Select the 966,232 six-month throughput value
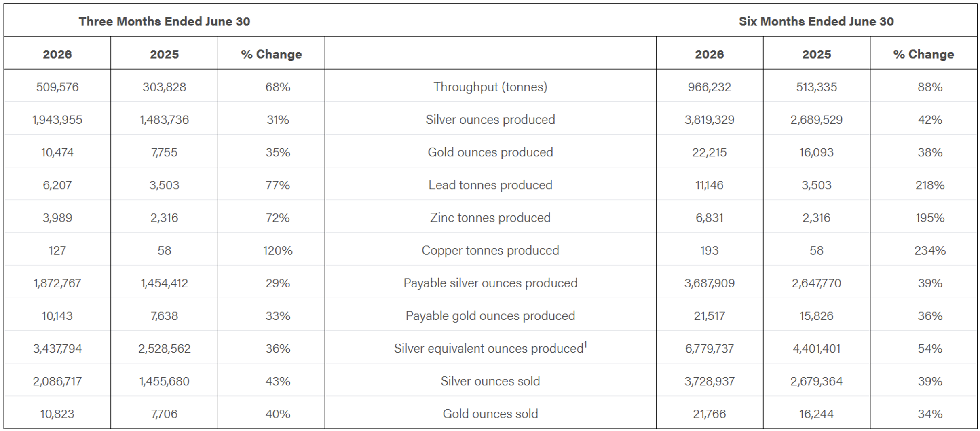980x431 pixels. coord(710,87)
